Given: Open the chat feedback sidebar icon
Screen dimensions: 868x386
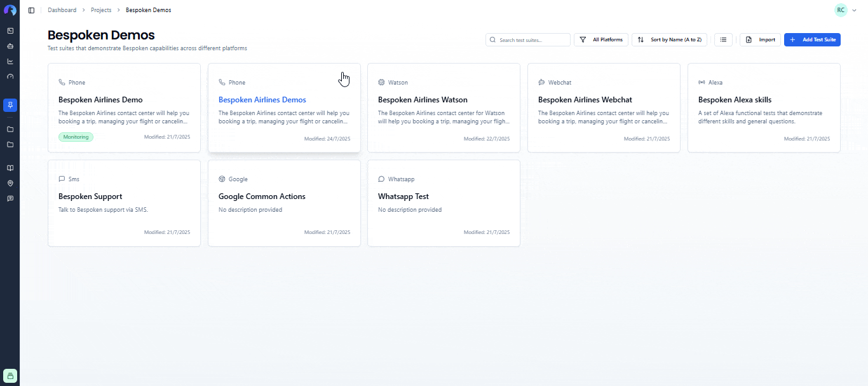Looking at the screenshot, I should [10, 198].
